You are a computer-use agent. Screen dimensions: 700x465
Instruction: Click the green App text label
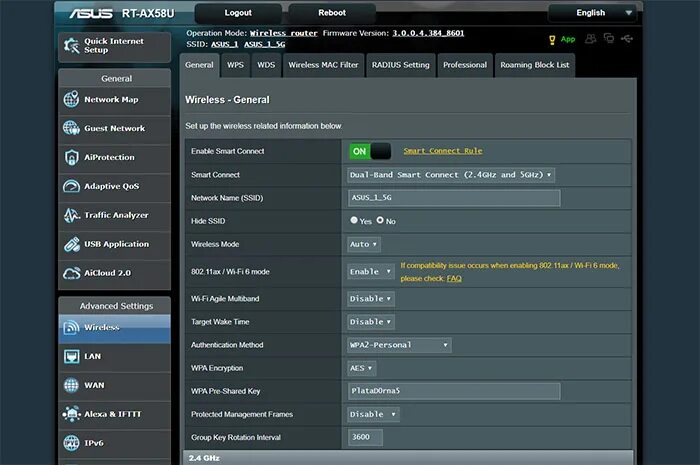tap(568, 39)
